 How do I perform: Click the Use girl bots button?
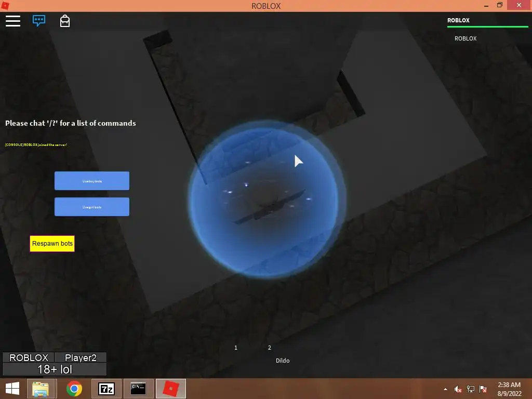coord(92,207)
